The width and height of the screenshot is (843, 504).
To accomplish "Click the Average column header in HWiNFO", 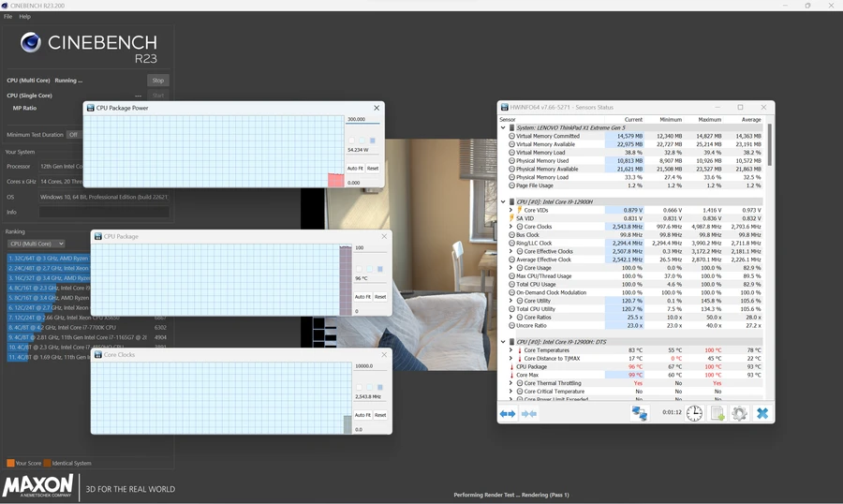I will [751, 119].
